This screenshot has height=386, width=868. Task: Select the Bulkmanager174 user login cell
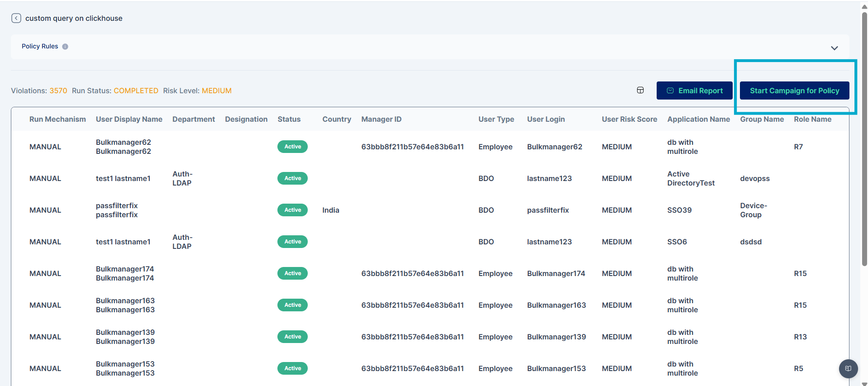[x=556, y=273]
